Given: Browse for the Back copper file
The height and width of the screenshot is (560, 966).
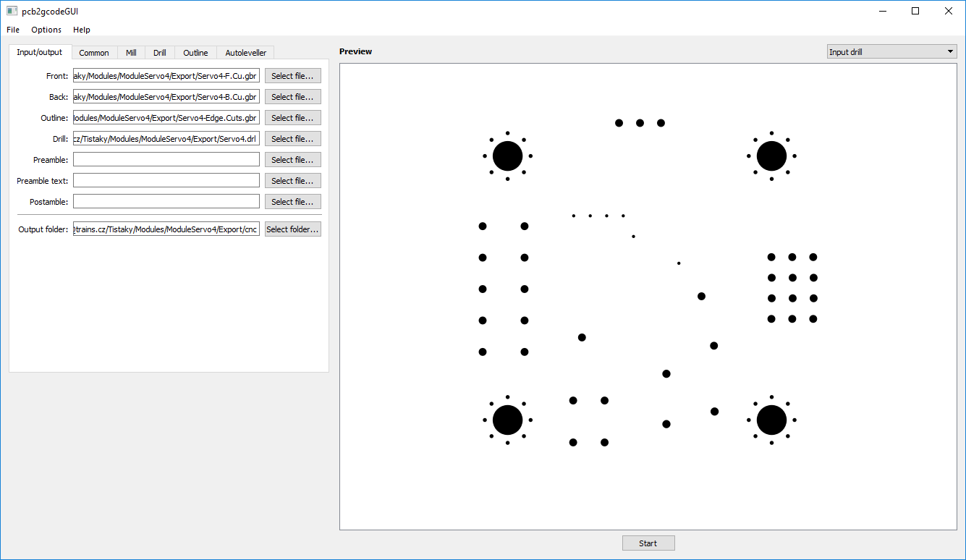Looking at the screenshot, I should click(292, 96).
